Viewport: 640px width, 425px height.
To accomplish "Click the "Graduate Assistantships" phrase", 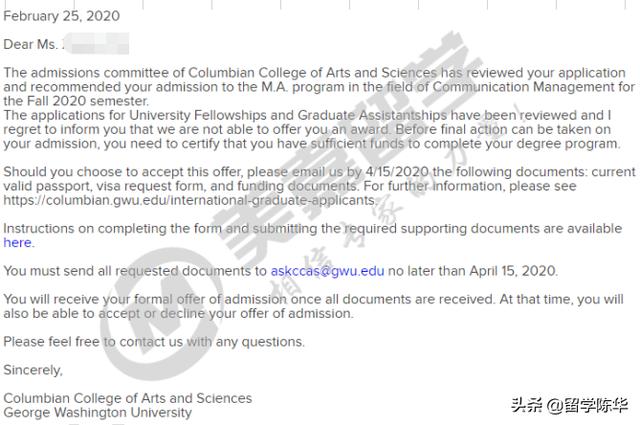I will click(372, 116).
